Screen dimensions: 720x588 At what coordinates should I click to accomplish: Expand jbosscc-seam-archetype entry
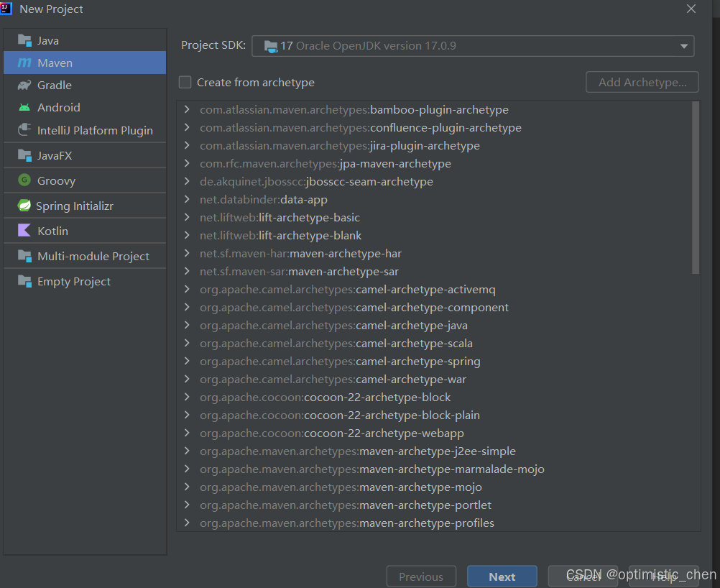[x=187, y=181]
